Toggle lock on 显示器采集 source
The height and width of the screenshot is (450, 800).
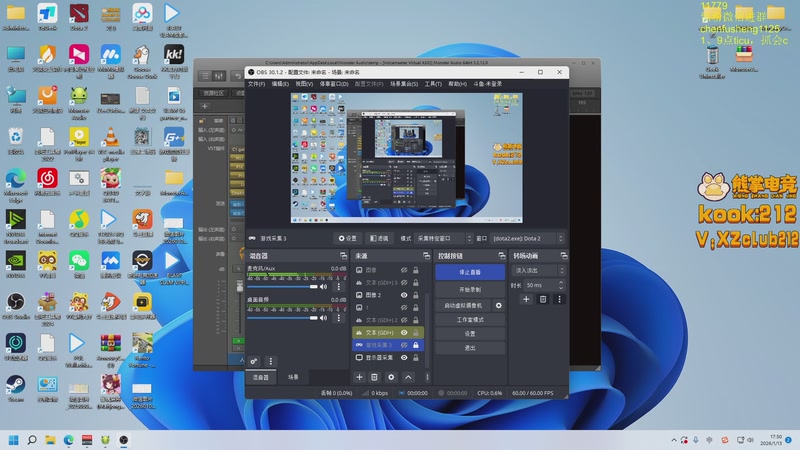pos(416,358)
